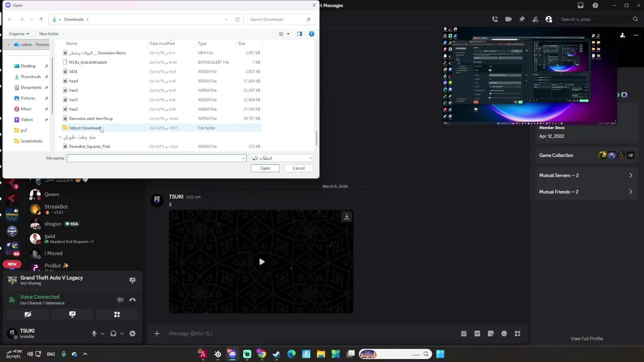Expand microphone input options arrow
The height and width of the screenshot is (362, 644).
click(x=102, y=333)
